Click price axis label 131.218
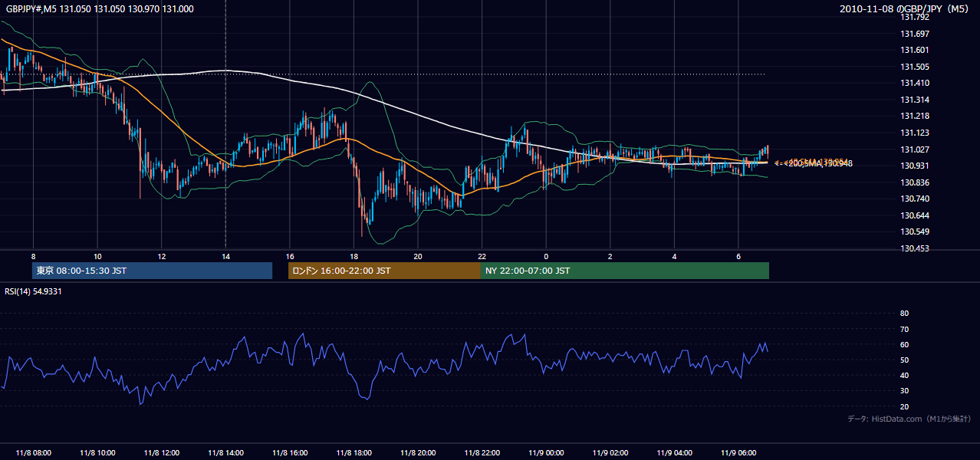Screen dimensions: 980x460 click(x=914, y=116)
